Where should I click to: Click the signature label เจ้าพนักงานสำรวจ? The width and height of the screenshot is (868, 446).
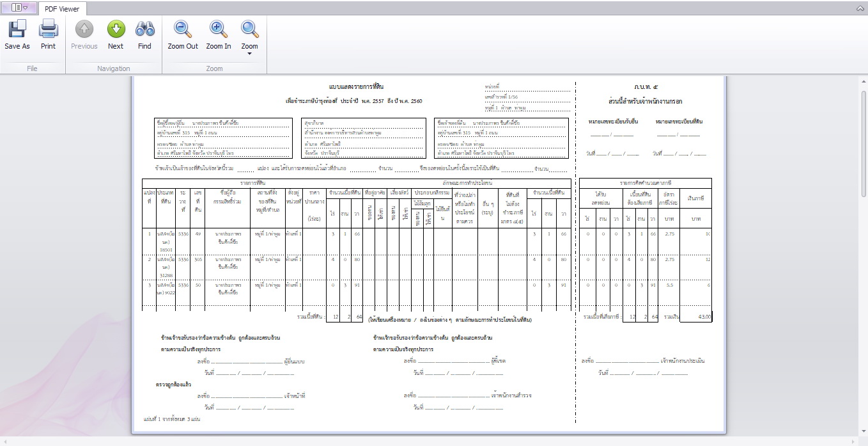[x=511, y=395]
